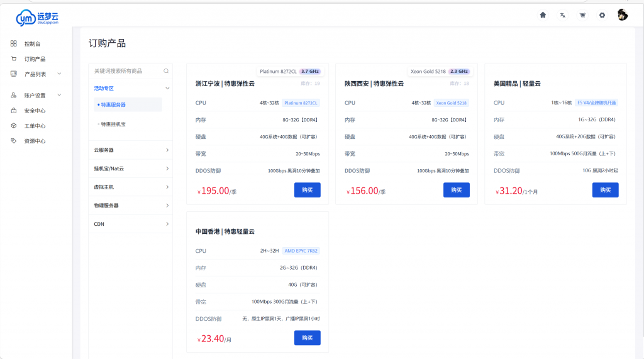Click the ¥31.20 price
The width and height of the screenshot is (644, 359).
point(509,191)
